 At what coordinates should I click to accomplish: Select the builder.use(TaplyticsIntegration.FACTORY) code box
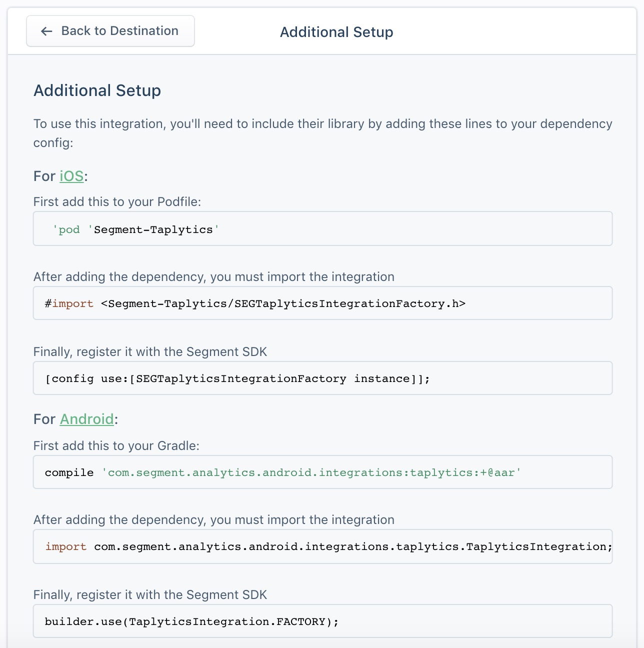(x=322, y=621)
